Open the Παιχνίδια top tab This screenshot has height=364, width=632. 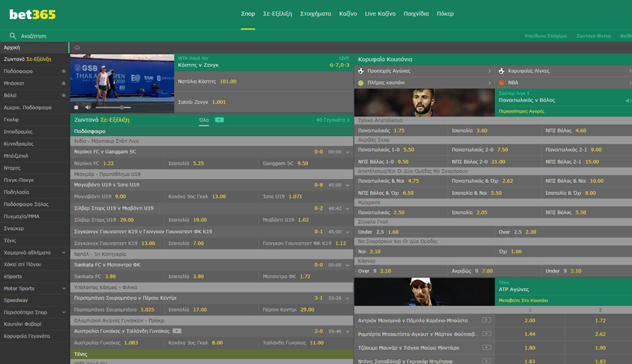(416, 14)
